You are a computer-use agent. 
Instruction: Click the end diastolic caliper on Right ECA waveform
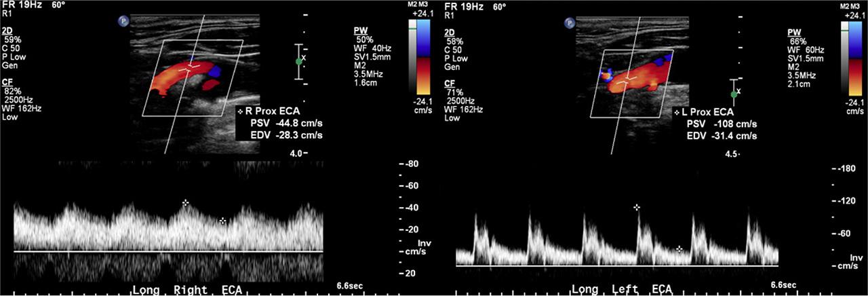pos(222,221)
